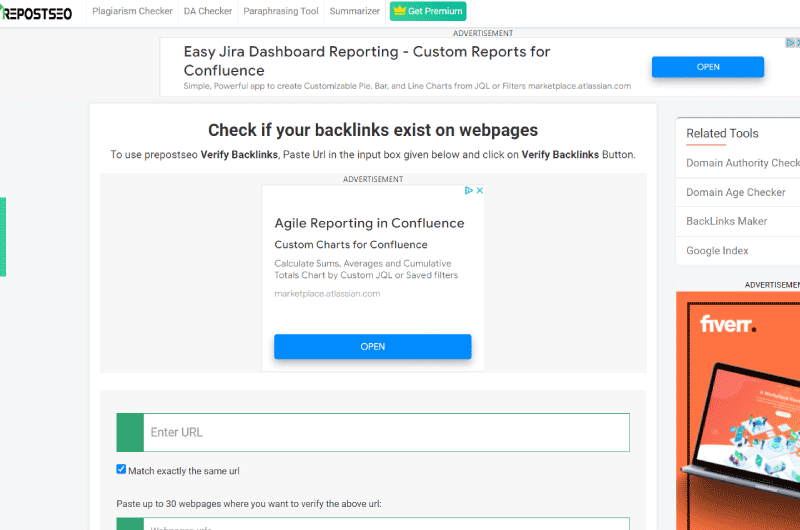Image resolution: width=800 pixels, height=530 pixels.
Task: Focus the Webpages urls text area
Action: click(x=386, y=524)
